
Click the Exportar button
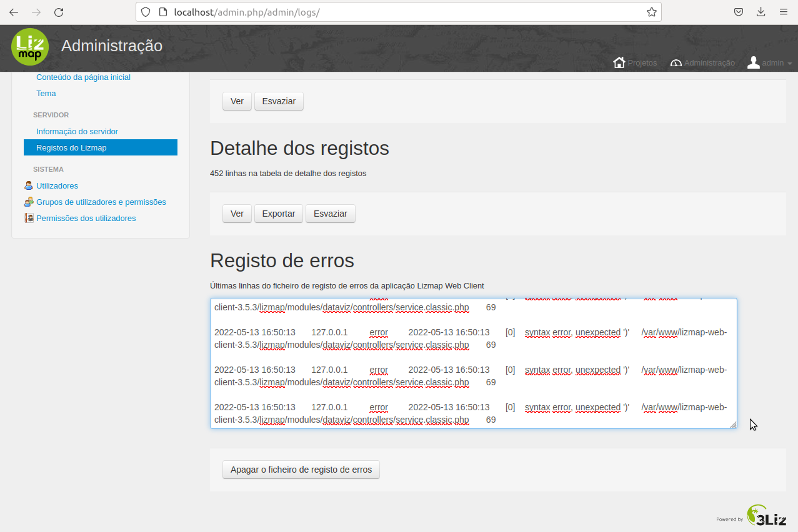point(278,214)
